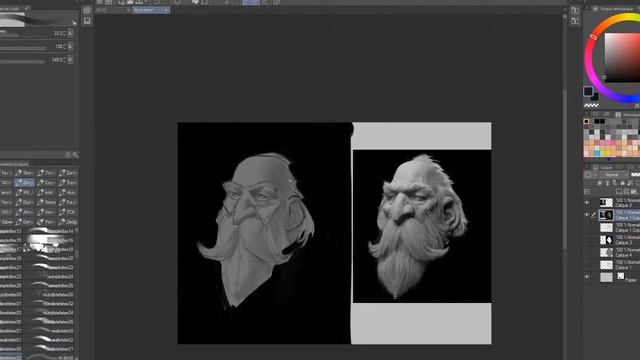
Task: Hide the Paper layer using its eye icon
Action: pyautogui.click(x=587, y=277)
